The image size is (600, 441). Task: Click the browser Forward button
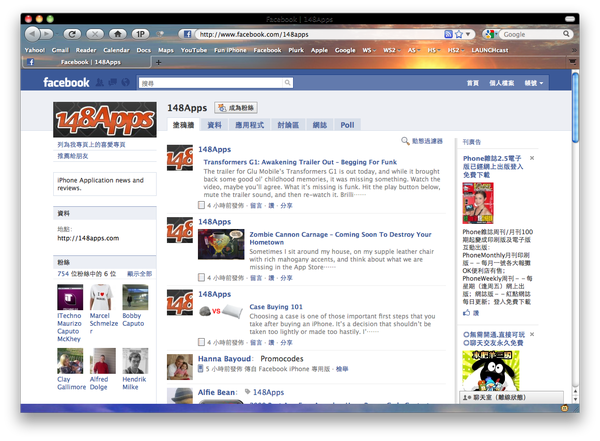tap(47, 34)
